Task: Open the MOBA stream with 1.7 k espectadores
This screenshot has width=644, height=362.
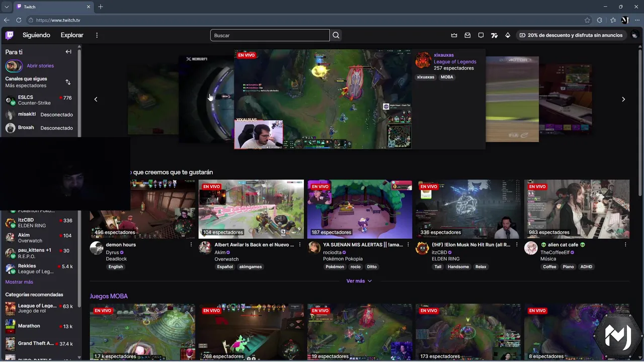Action: pos(142,332)
